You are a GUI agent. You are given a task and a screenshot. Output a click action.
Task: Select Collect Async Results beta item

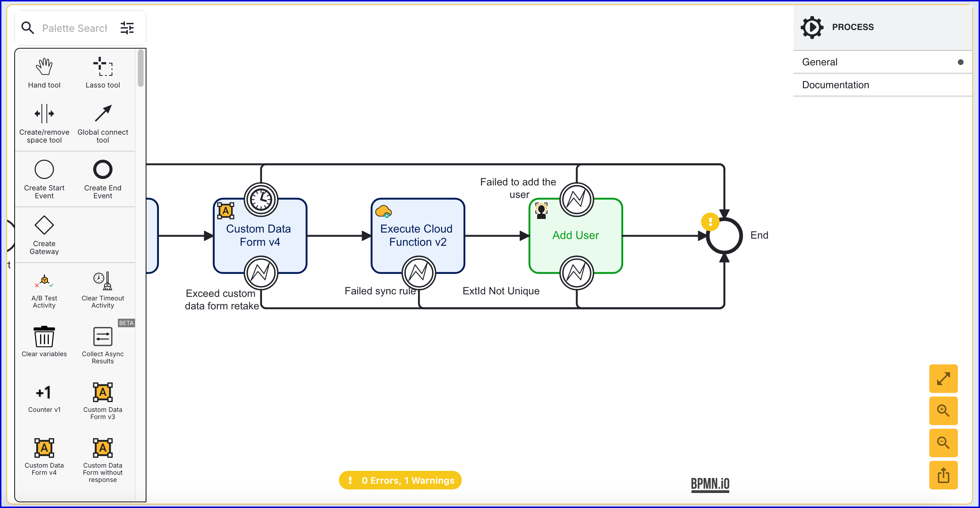[103, 337]
